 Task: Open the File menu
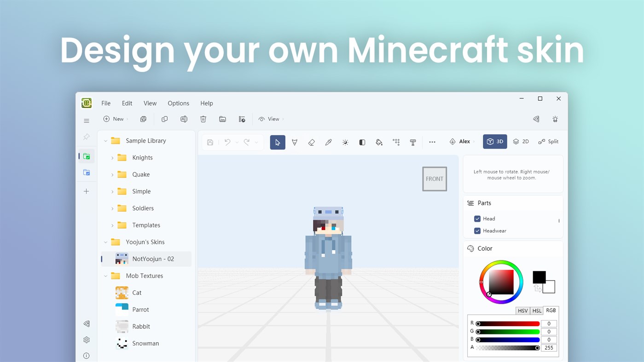tap(106, 103)
